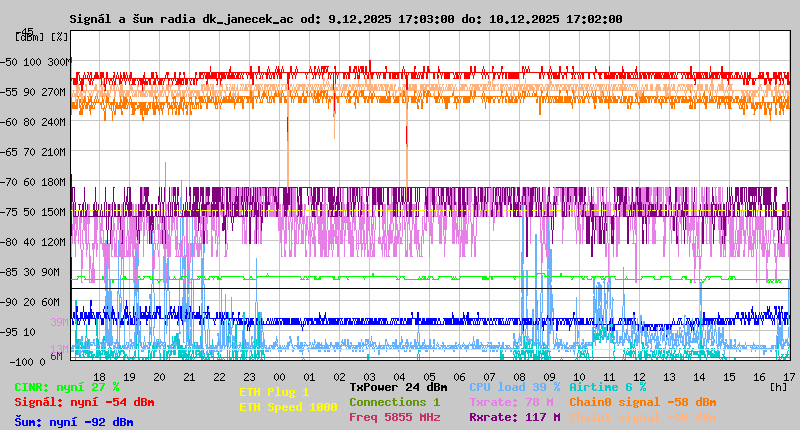Click the '-70 60 180M' y-axis label
This screenshot has height=430, width=800.
(x=33, y=182)
